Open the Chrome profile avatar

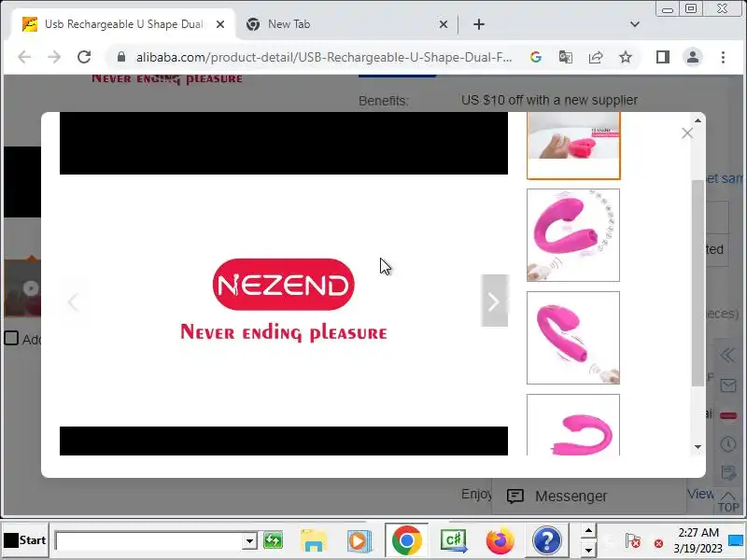(693, 57)
